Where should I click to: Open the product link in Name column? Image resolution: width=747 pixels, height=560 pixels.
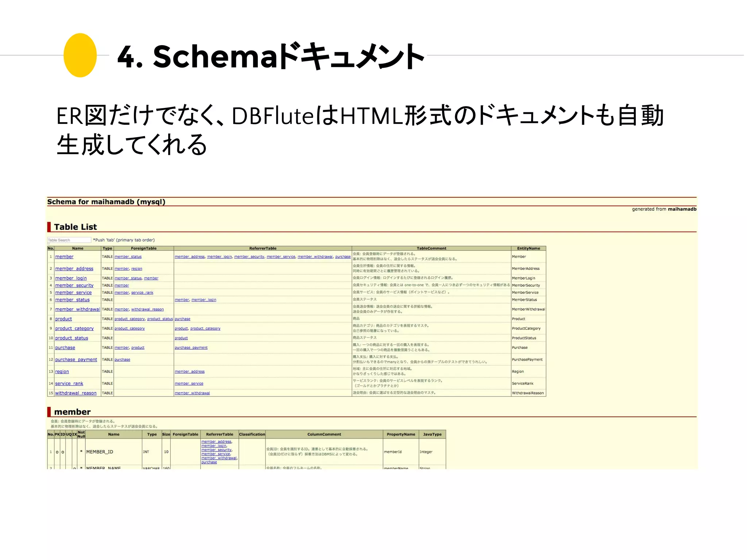click(x=63, y=319)
